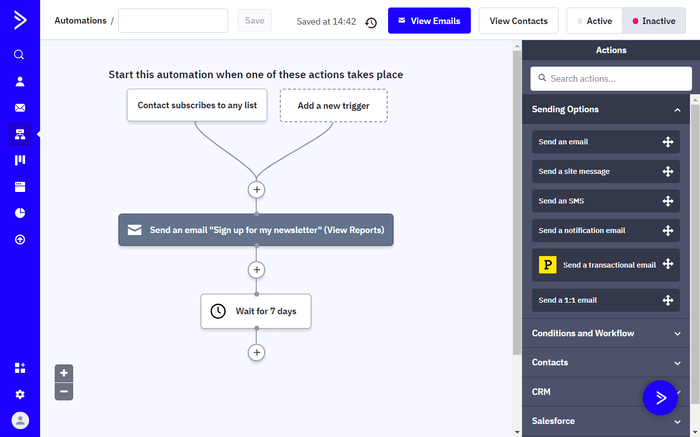This screenshot has width=700, height=437.
Task: Click the Saved at 14:42 text
Action: (326, 21)
